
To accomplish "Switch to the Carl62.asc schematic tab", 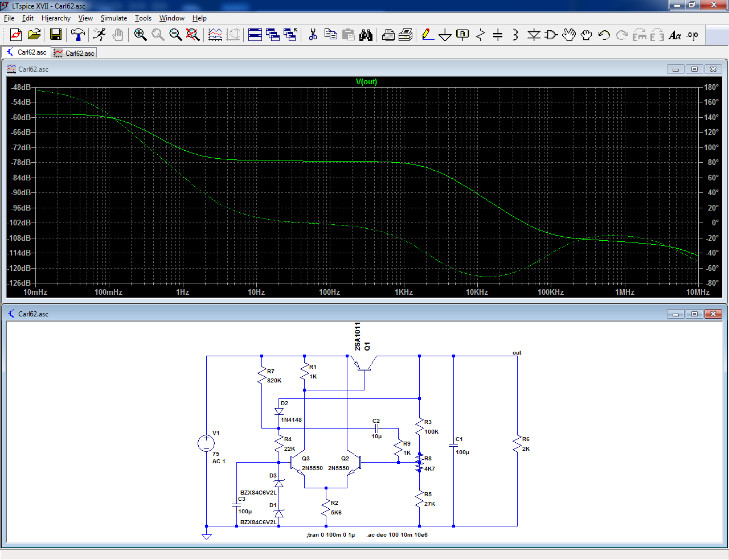I will point(26,52).
